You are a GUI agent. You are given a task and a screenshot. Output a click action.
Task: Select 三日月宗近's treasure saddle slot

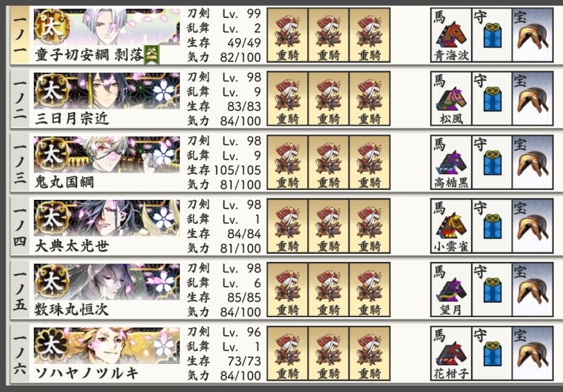[533, 99]
